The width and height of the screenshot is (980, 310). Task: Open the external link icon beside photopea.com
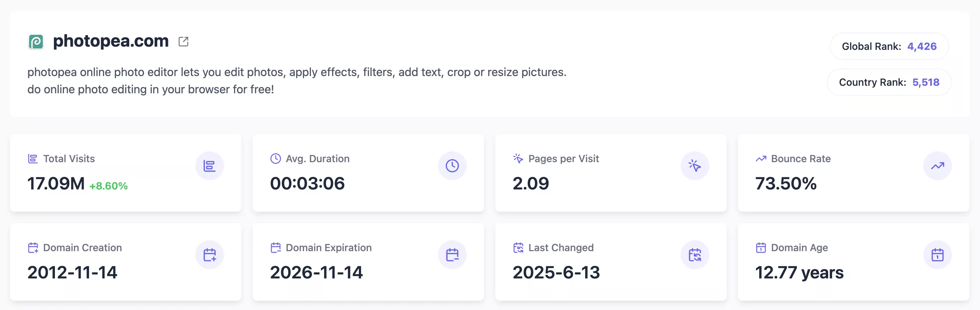coord(183,42)
